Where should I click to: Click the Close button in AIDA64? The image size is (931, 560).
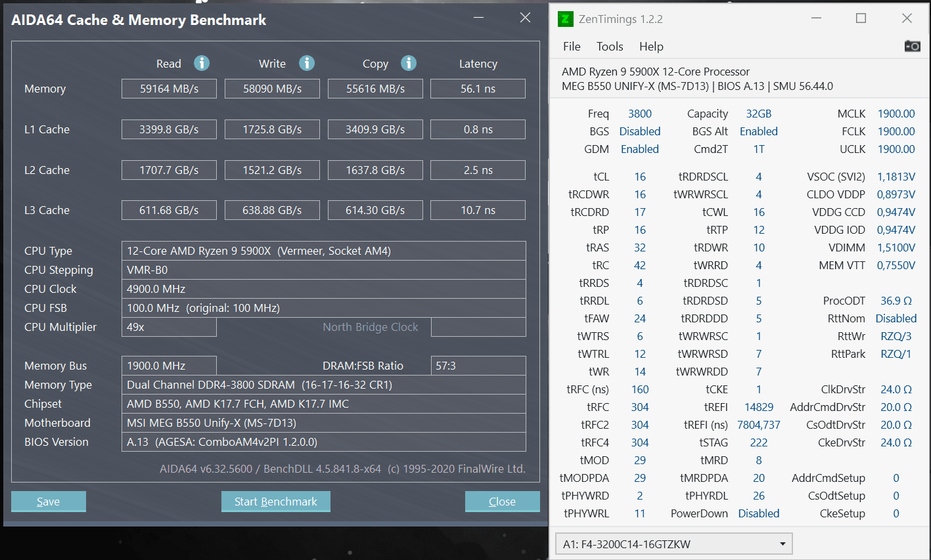503,502
